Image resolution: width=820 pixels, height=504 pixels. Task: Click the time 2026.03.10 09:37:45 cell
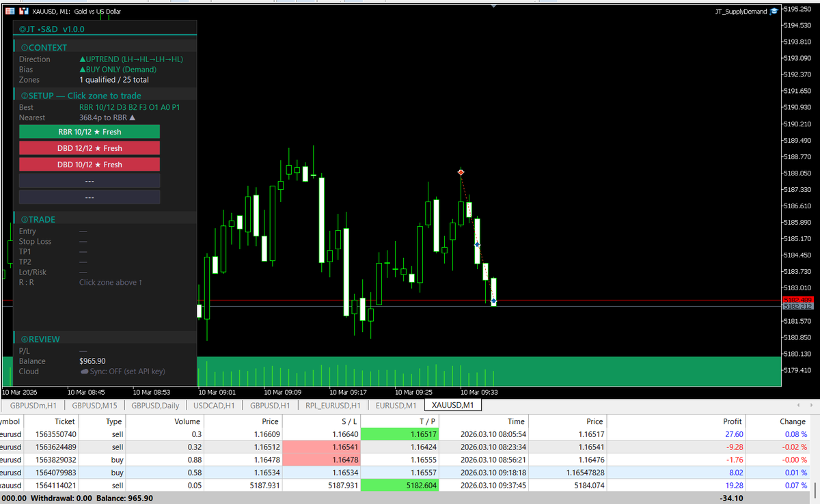point(493,485)
